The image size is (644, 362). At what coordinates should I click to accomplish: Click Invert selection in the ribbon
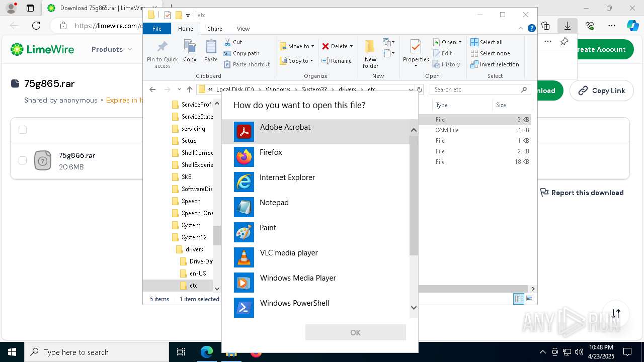tap(495, 64)
